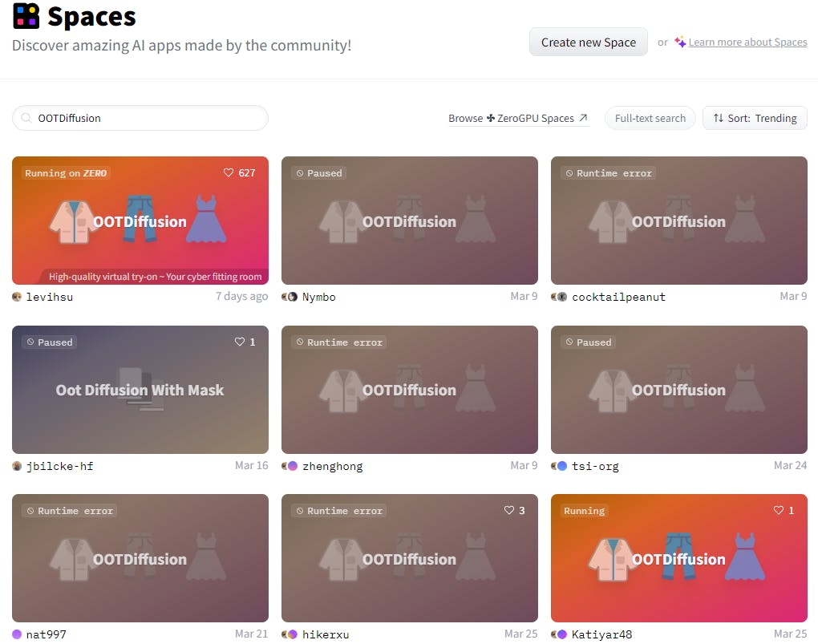Screen dimensions: 818x644
Task: Open the Browse ZeroGPU Spaces link
Action: (x=519, y=119)
